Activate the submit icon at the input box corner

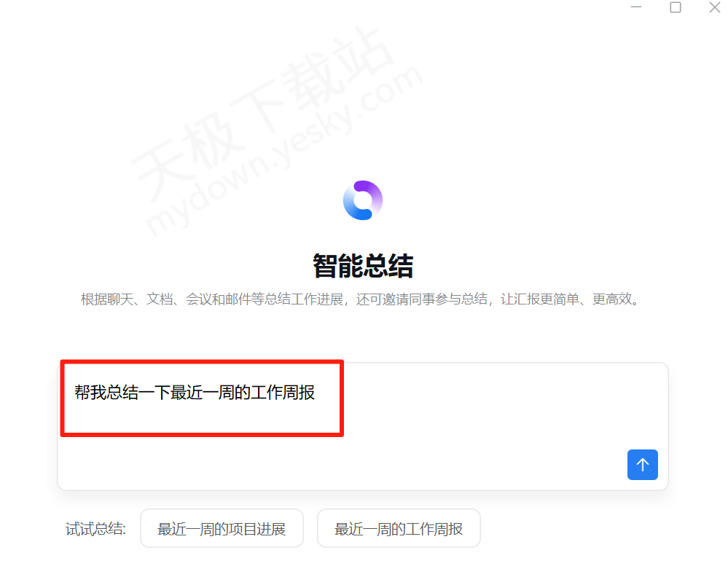[642, 465]
